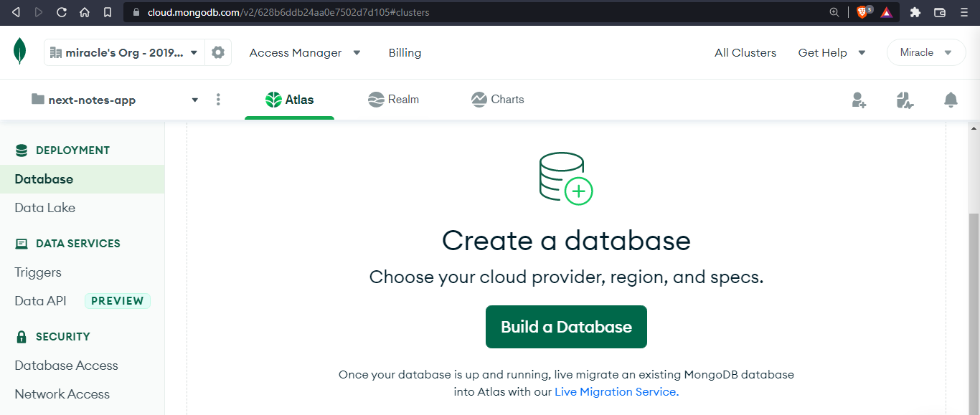The image size is (980, 415).
Task: Click the Data Services icon
Action: point(22,244)
